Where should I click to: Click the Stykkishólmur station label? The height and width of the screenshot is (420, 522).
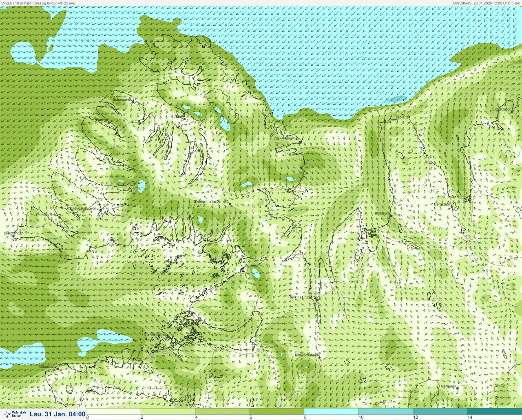coord(156,334)
